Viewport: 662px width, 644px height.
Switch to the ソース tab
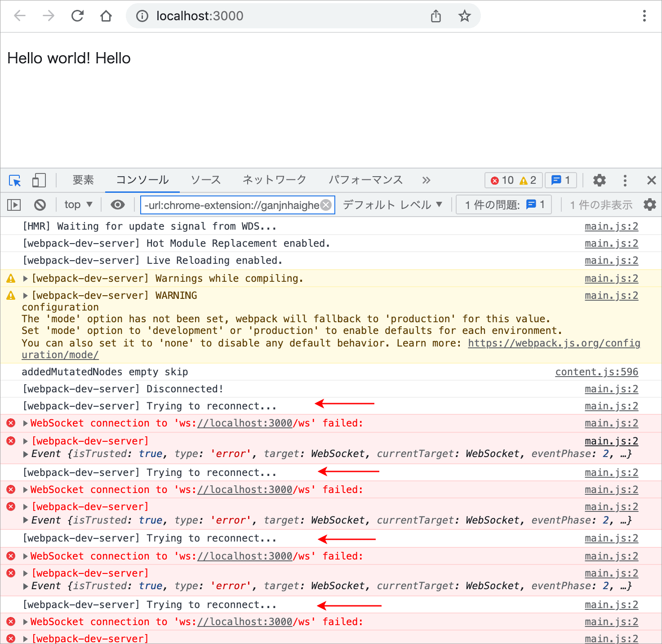tap(205, 180)
